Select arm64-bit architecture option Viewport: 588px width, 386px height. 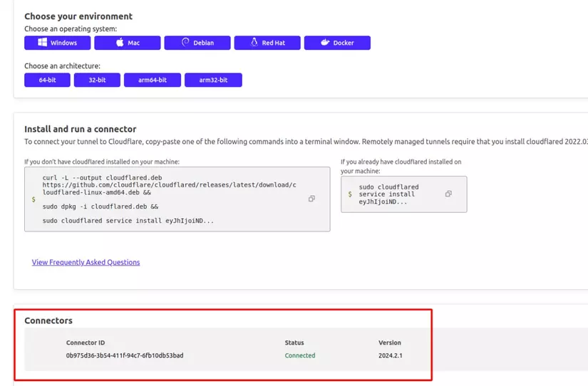(153, 80)
